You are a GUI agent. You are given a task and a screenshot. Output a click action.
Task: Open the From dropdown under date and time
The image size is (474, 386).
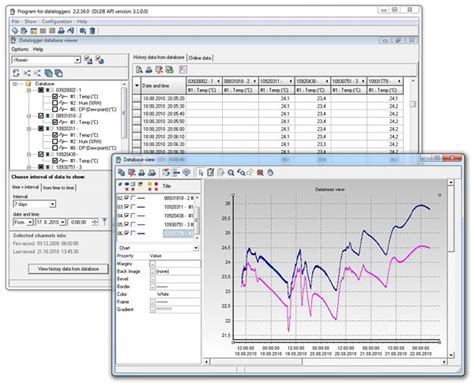(30, 222)
